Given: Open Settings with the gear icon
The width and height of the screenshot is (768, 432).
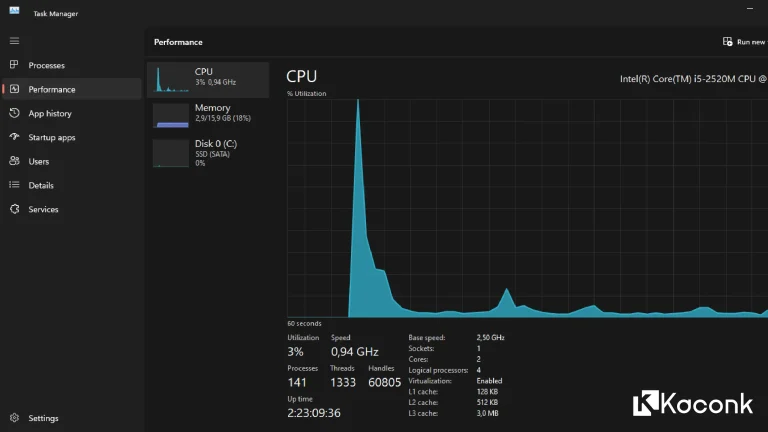Looking at the screenshot, I should point(14,418).
